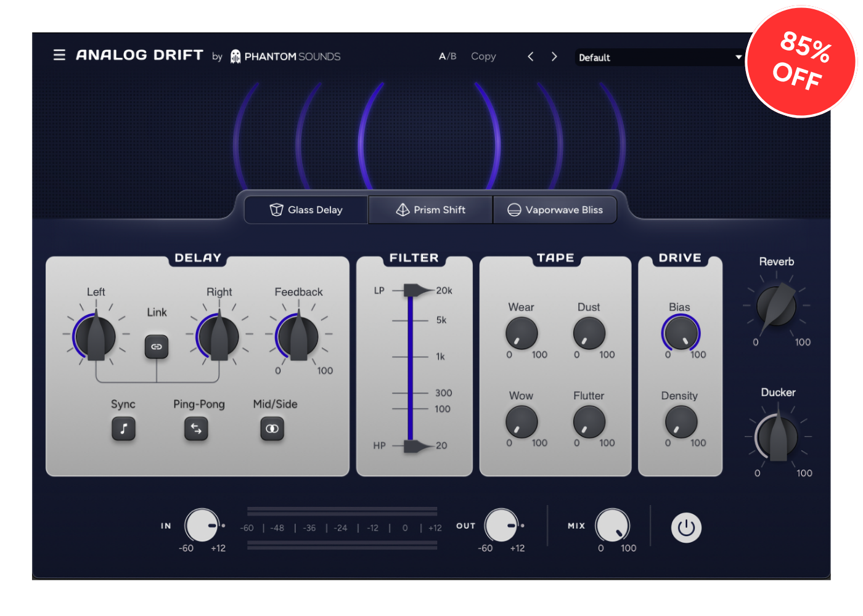This screenshot has width=863, height=616.
Task: Switch to Vaporwave Bliss tab
Action: 555,210
